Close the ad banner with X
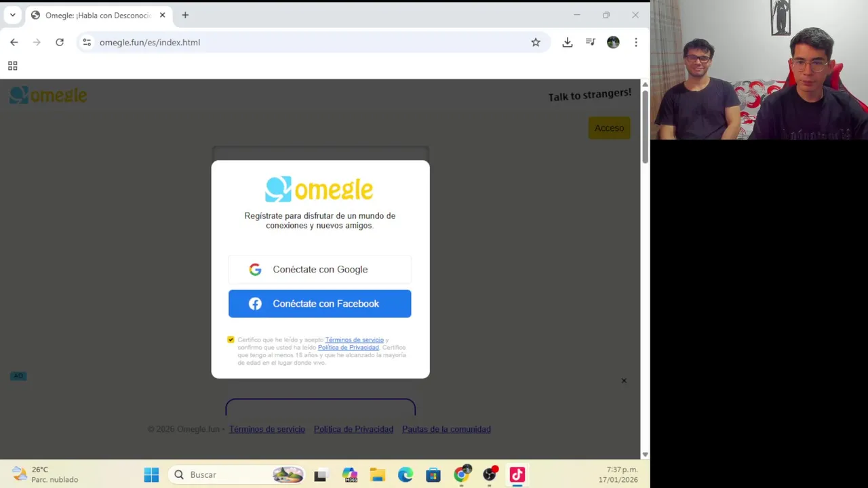 point(624,381)
